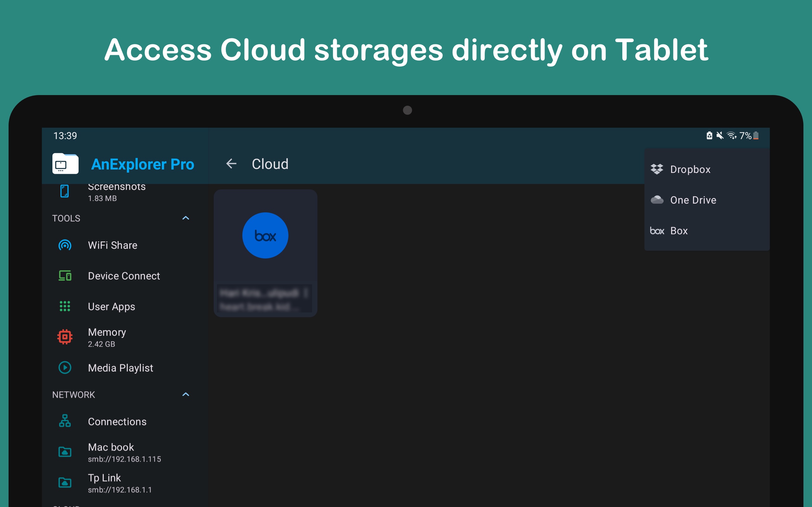812x507 pixels.
Task: Open User Apps grid icon
Action: [65, 306]
